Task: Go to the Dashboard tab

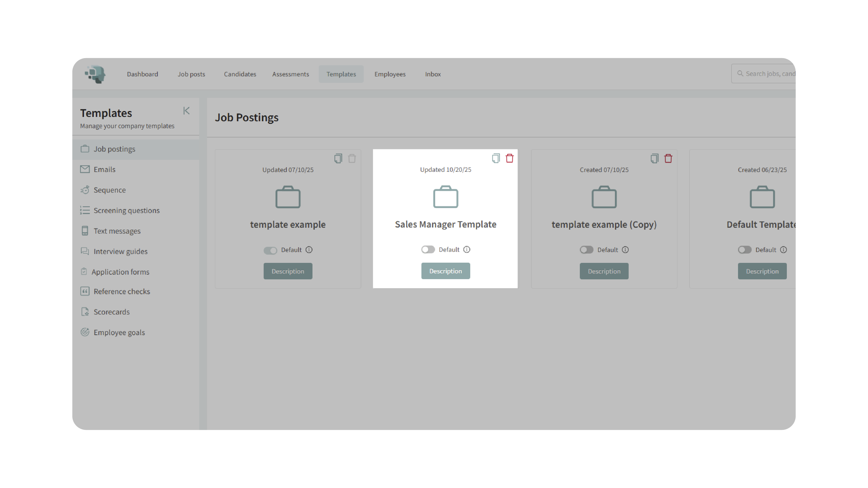Action: pyautogui.click(x=142, y=74)
